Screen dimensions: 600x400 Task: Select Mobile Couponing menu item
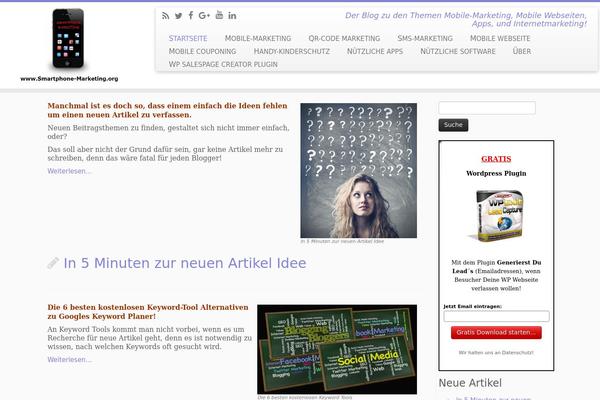(202, 51)
